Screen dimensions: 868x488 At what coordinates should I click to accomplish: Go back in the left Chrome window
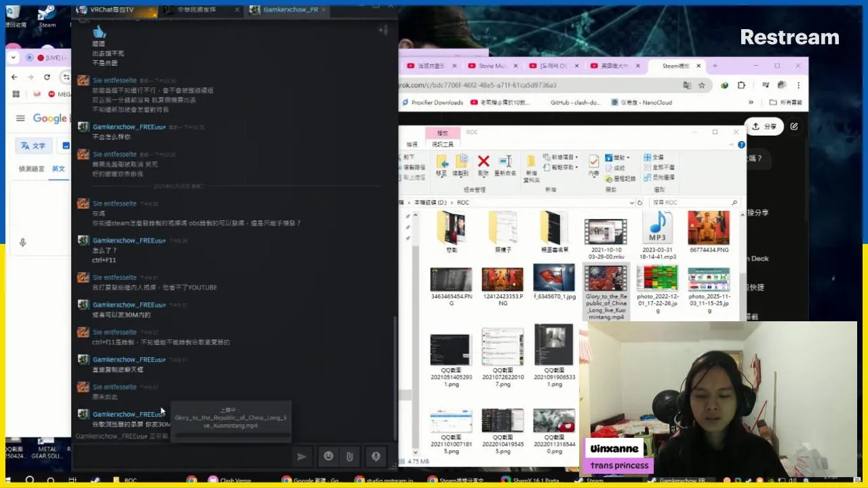tap(14, 77)
